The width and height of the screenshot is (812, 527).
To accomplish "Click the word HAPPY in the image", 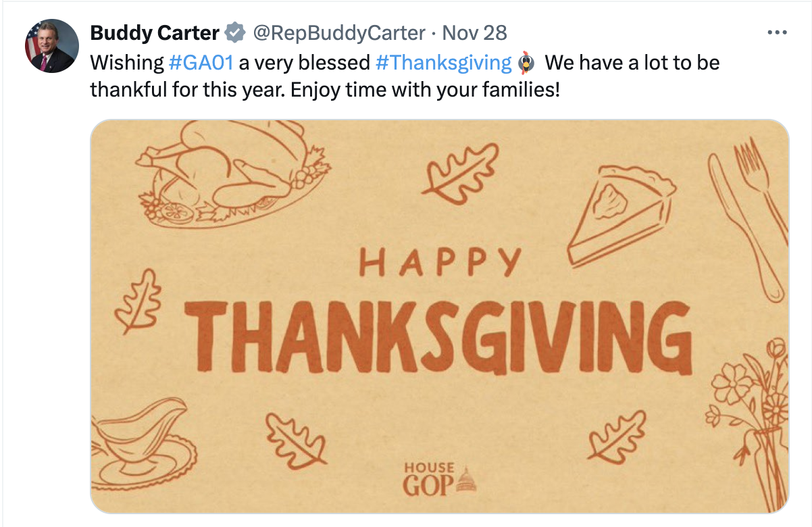I will [440, 261].
